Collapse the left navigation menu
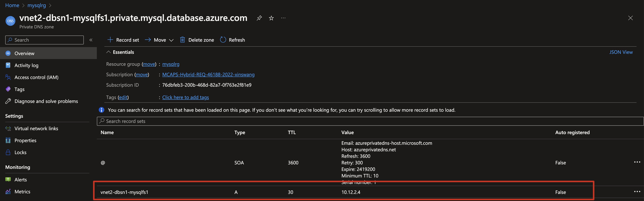This screenshot has width=644, height=201. pos(91,40)
